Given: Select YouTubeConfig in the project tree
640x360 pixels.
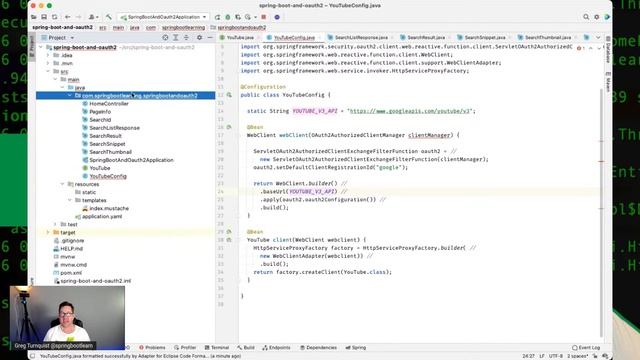Looking at the screenshot, I should [x=108, y=176].
